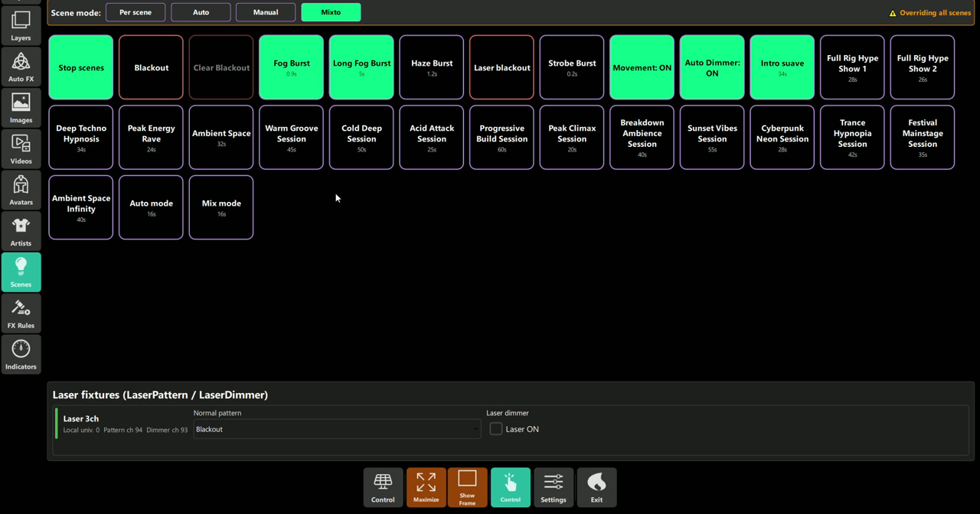Switch scene mode to Per scene
This screenshot has width=980, height=514.
tap(136, 12)
